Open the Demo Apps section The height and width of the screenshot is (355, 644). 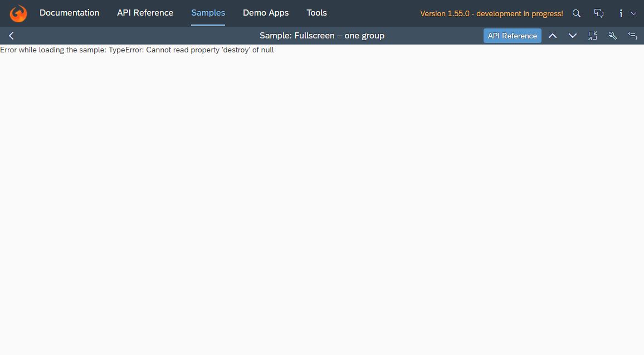tap(266, 13)
